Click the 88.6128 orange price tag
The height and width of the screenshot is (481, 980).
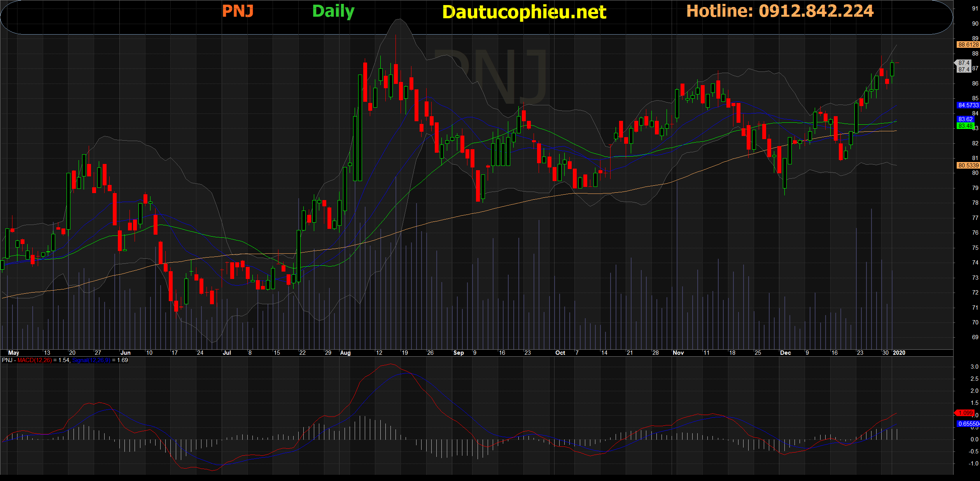pyautogui.click(x=968, y=45)
